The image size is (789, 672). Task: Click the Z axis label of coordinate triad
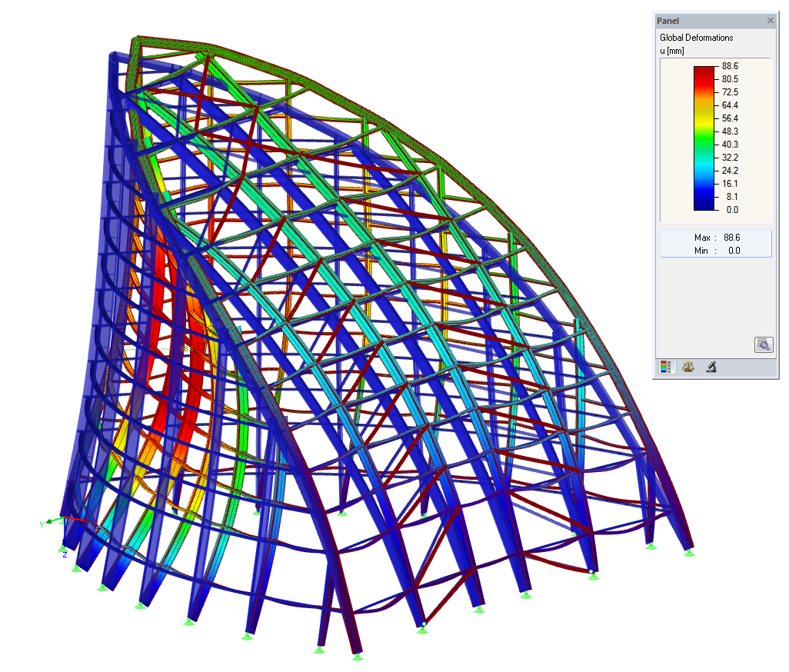tap(65, 555)
